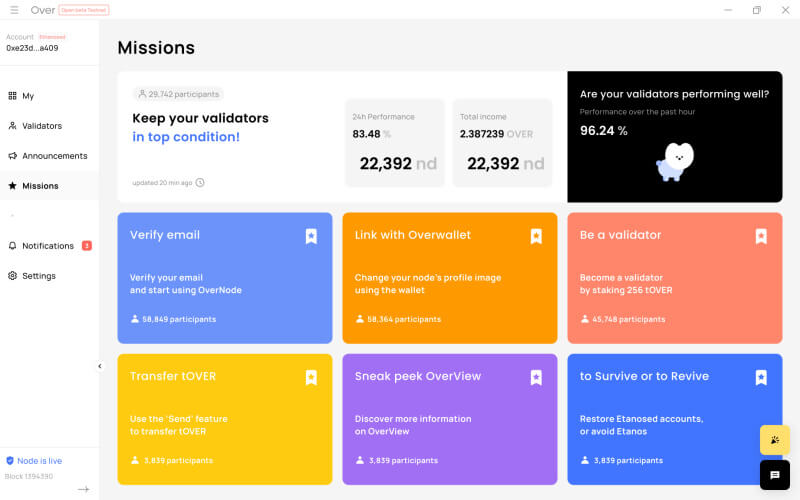Open the black chat message button
800x500 pixels.
774,475
